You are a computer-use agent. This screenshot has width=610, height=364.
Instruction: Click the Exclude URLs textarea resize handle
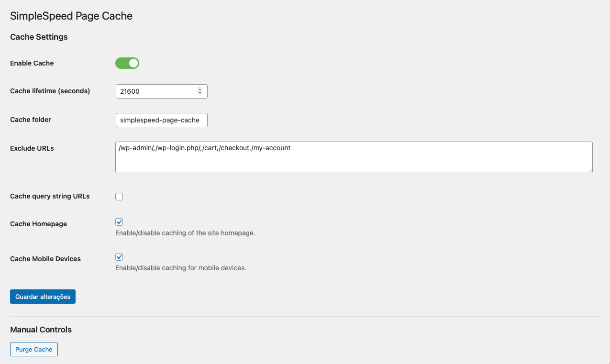(590, 170)
